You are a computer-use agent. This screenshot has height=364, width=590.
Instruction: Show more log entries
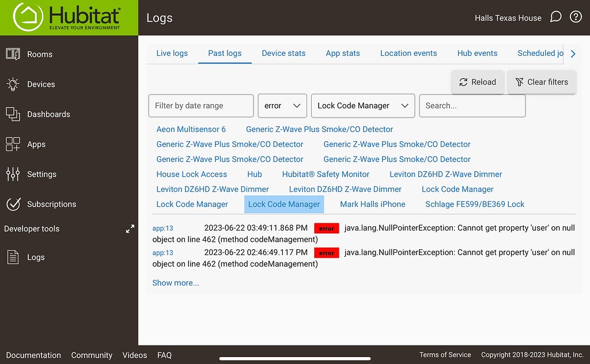pyautogui.click(x=175, y=283)
